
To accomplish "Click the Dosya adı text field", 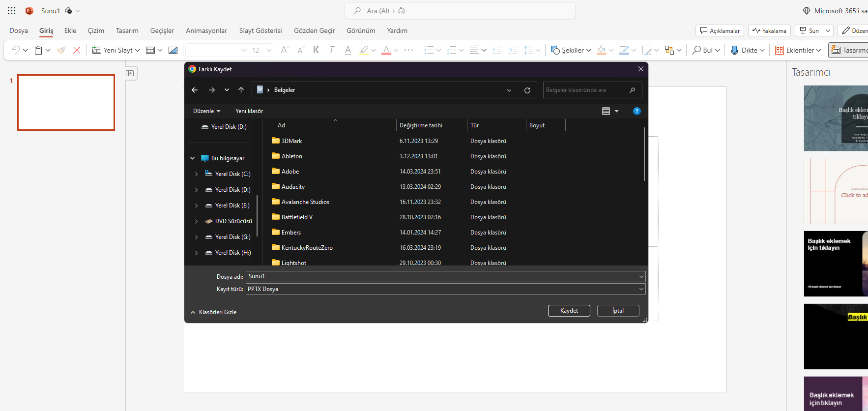I will [442, 276].
